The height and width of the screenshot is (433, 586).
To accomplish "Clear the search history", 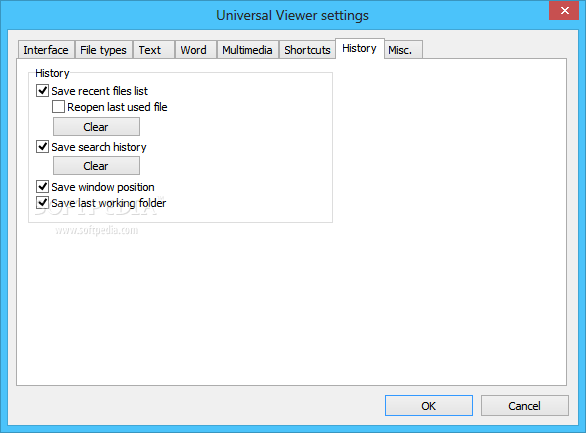I will click(x=96, y=166).
